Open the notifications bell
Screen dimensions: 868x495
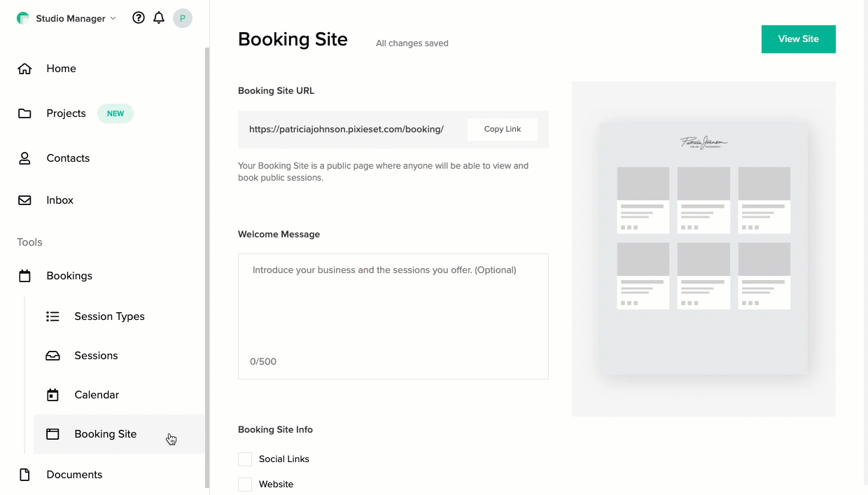(159, 18)
